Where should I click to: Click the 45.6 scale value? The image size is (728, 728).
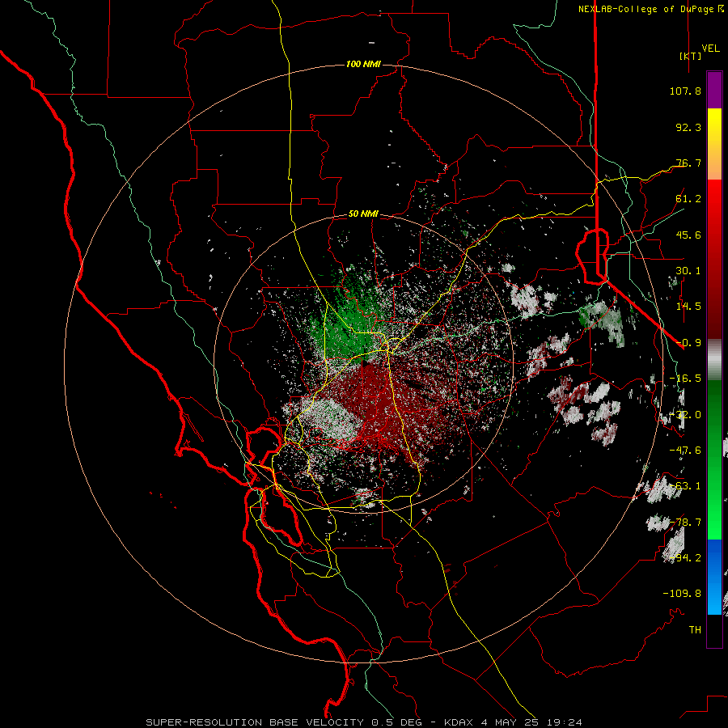pos(688,235)
